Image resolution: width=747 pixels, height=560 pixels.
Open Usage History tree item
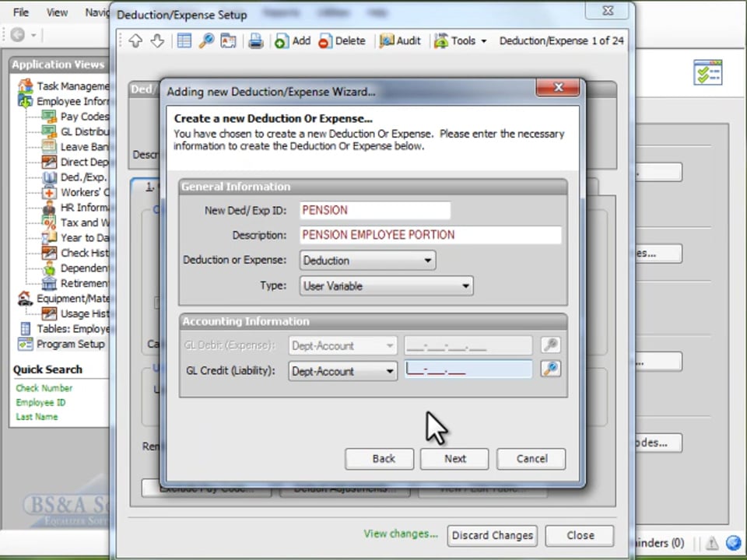point(75,313)
